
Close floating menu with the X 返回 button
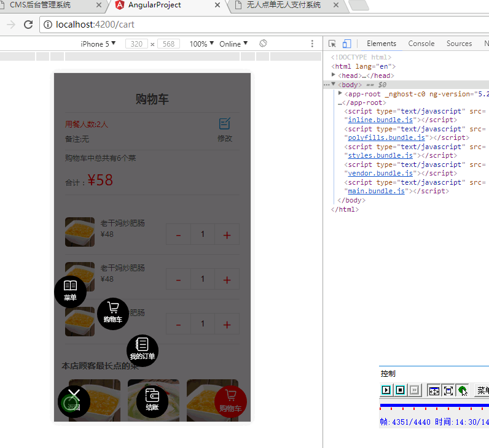pos(74,401)
